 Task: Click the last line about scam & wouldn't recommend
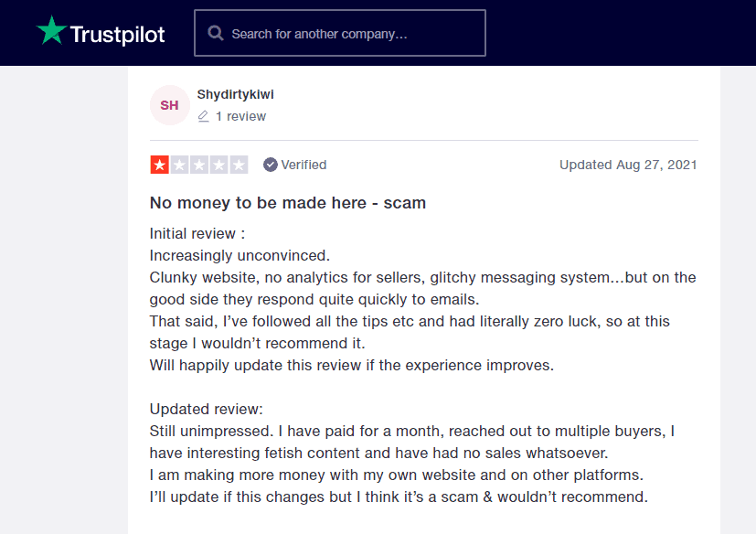coord(399,497)
